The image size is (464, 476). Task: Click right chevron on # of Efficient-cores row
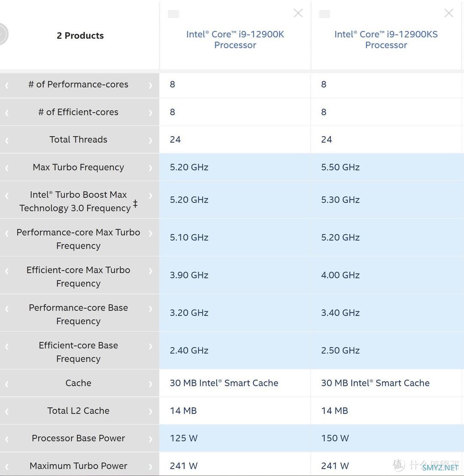click(150, 113)
